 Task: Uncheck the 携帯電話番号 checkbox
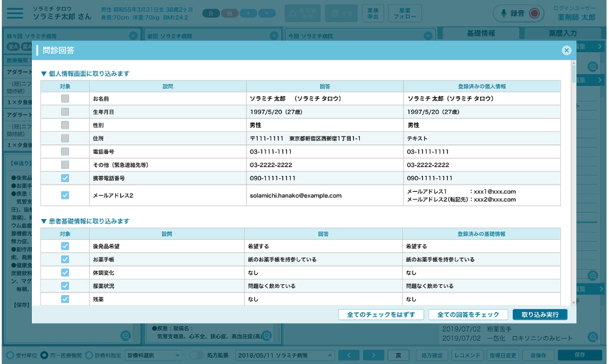[x=65, y=178]
